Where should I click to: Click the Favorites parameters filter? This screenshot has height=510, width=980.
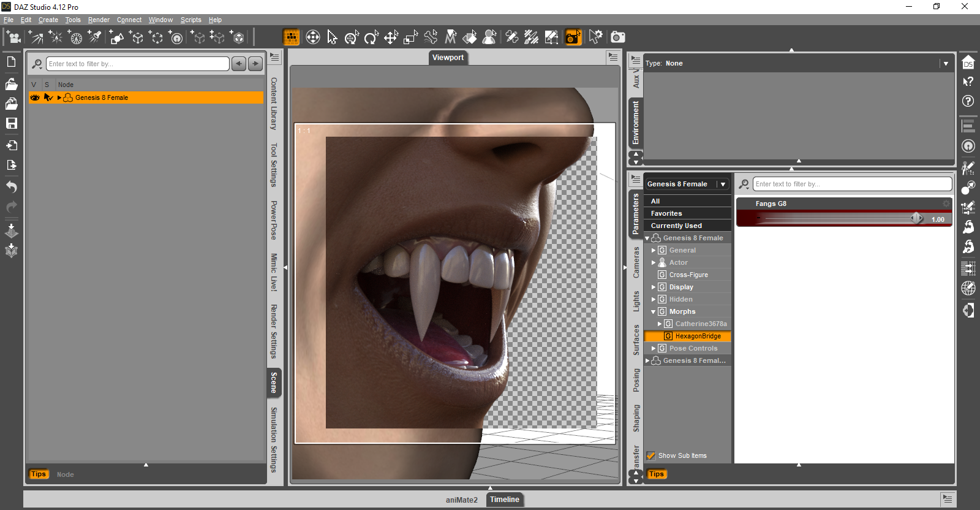point(688,213)
